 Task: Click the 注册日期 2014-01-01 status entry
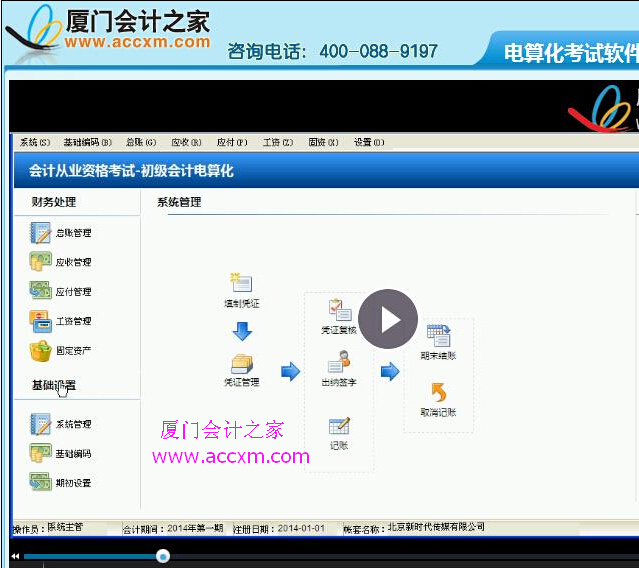279,529
